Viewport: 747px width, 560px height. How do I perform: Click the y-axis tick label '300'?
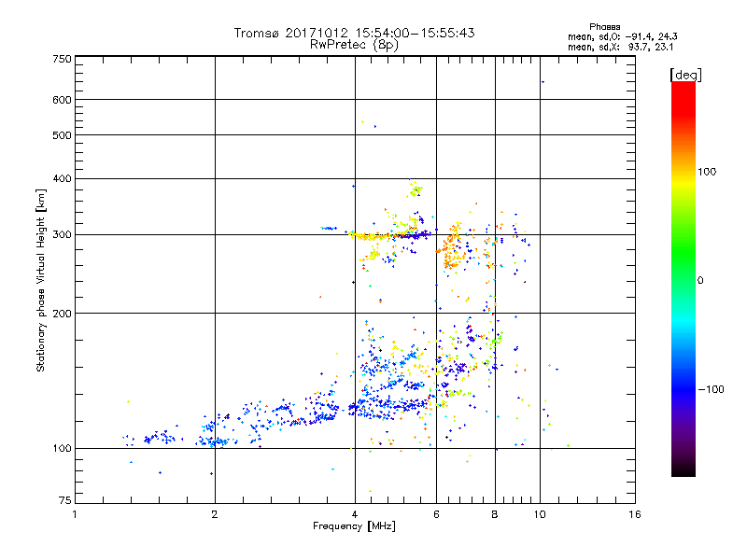62,234
